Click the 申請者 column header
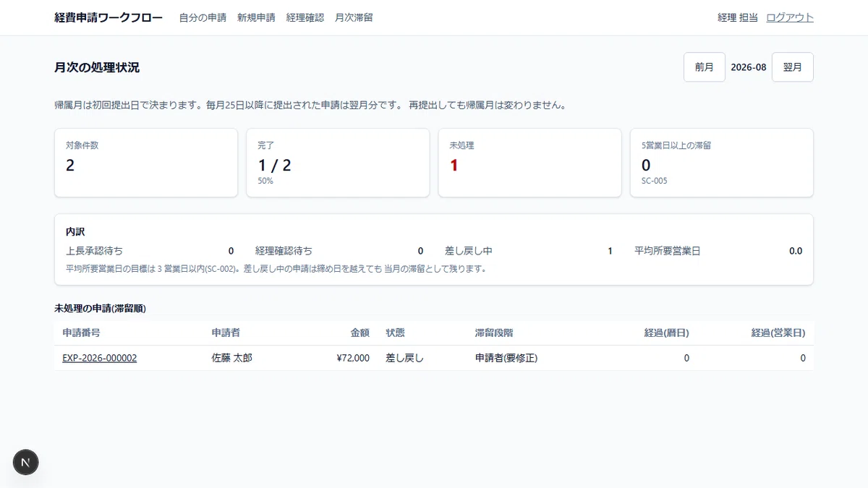 [x=226, y=333]
